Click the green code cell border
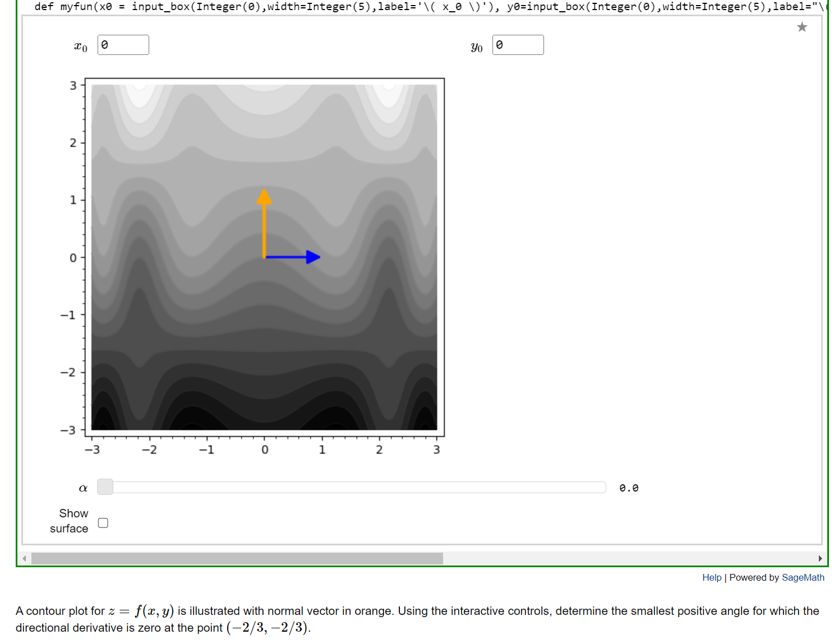The width and height of the screenshot is (834, 644). pos(16,280)
